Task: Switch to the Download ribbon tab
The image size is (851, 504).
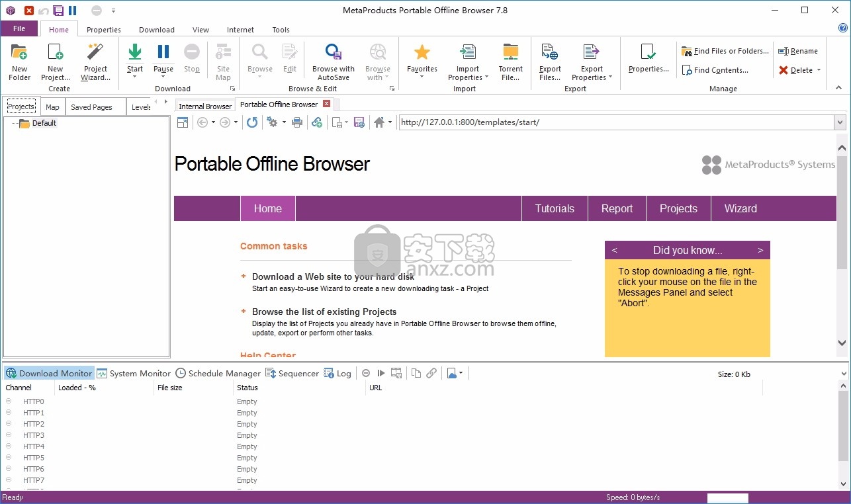Action: 157,30
